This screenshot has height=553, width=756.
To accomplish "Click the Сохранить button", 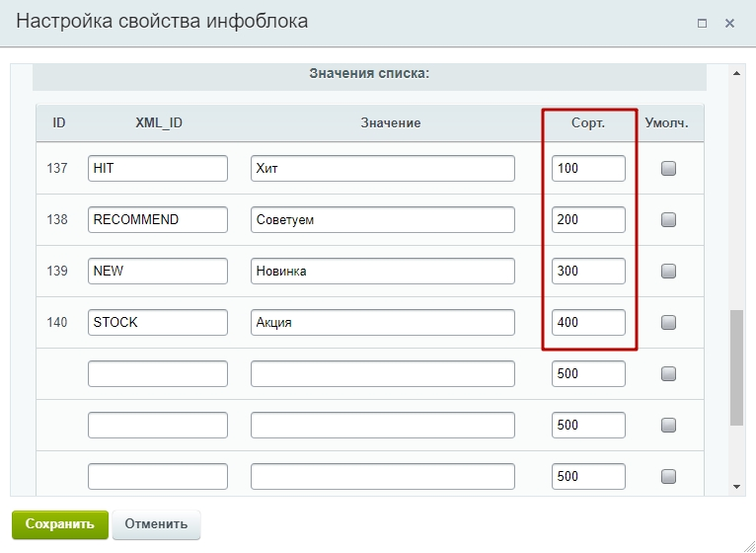I will (59, 524).
